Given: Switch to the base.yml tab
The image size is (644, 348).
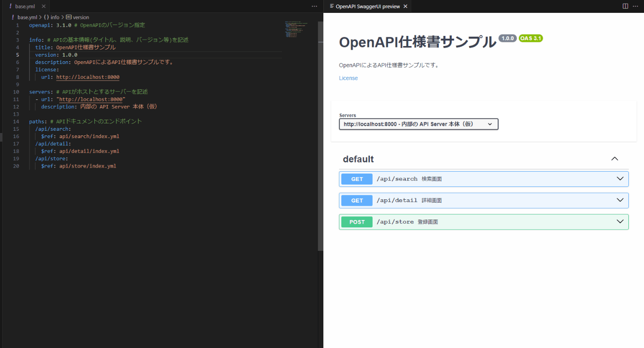Looking at the screenshot, I should 25,6.
